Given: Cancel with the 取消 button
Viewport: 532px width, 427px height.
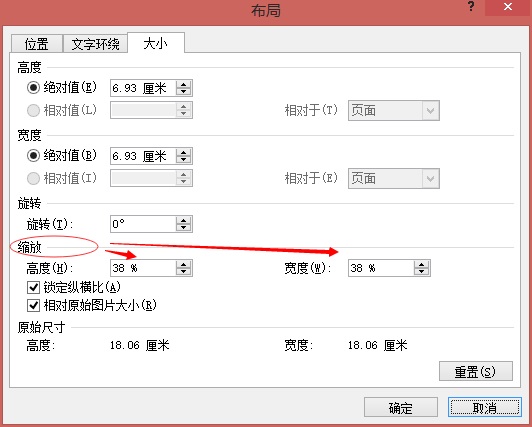Looking at the screenshot, I should [x=485, y=407].
